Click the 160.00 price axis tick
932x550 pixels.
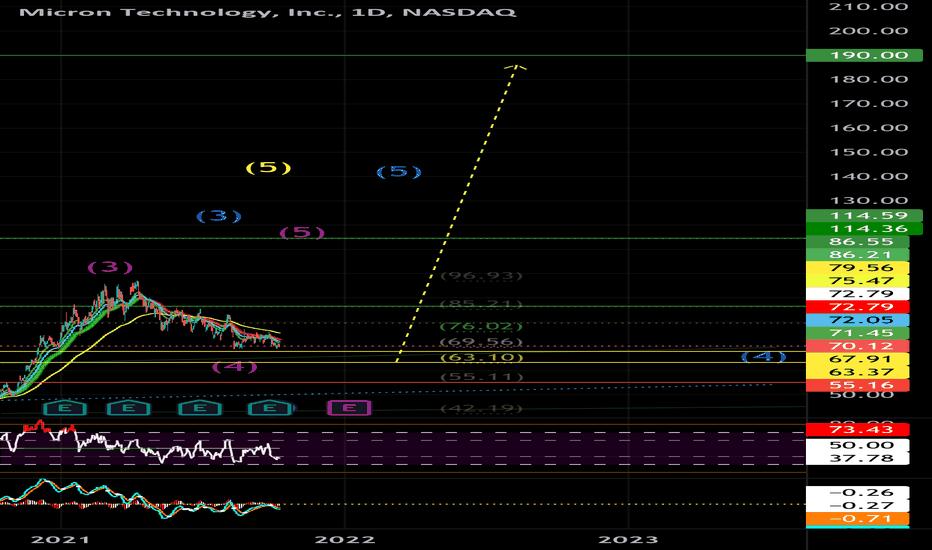click(x=869, y=128)
